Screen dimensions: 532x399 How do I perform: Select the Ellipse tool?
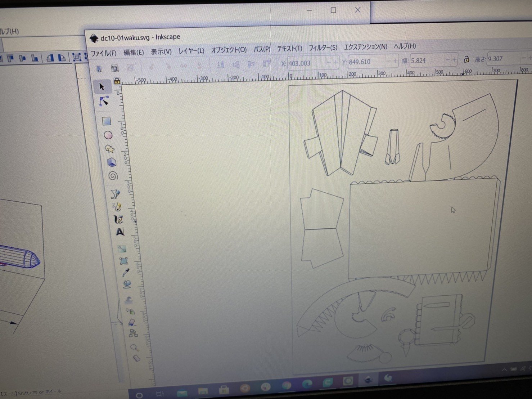tap(108, 135)
